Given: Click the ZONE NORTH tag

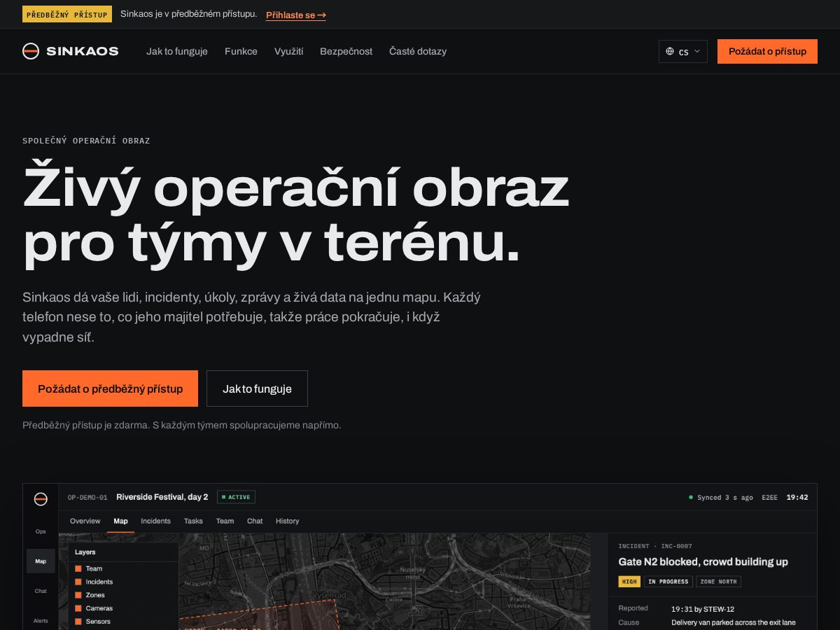Looking at the screenshot, I should point(718,582).
